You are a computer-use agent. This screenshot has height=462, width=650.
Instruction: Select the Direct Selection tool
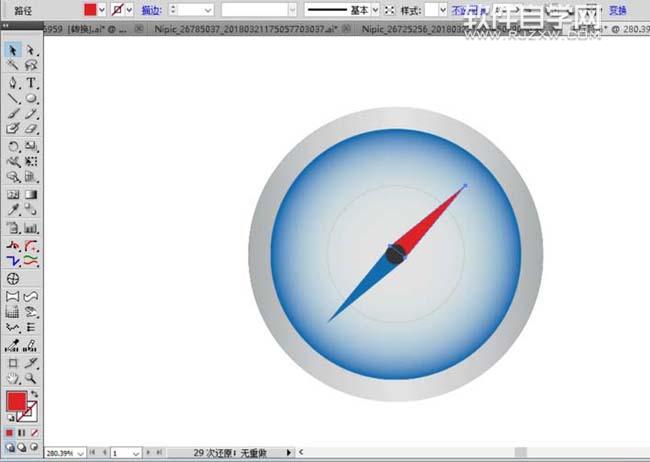pyautogui.click(x=31, y=50)
